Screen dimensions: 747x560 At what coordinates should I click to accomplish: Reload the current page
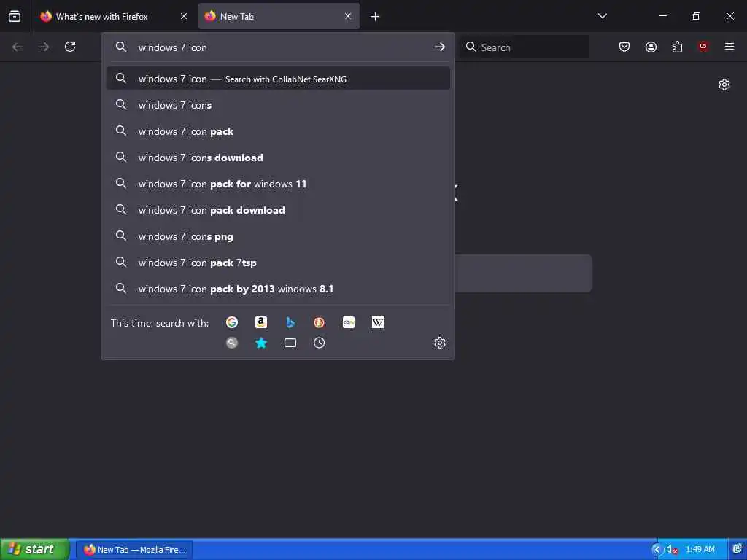pos(70,47)
